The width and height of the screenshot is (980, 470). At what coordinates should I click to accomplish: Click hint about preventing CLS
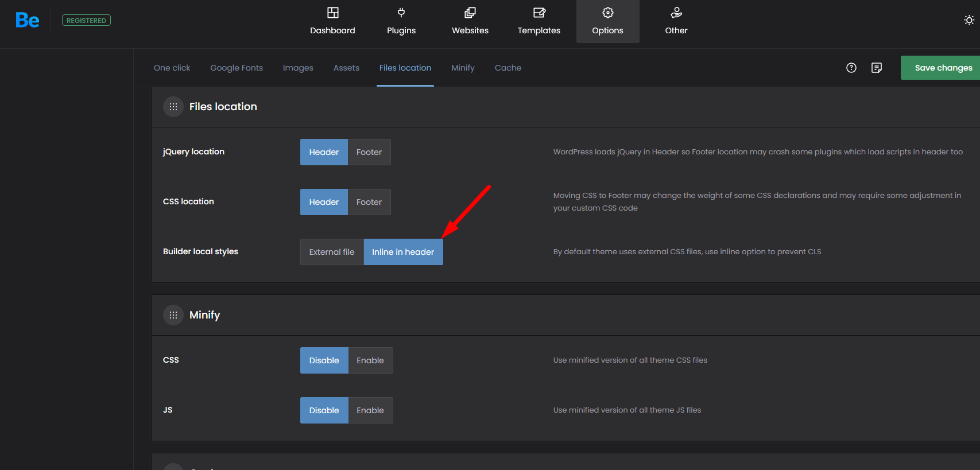(x=687, y=252)
